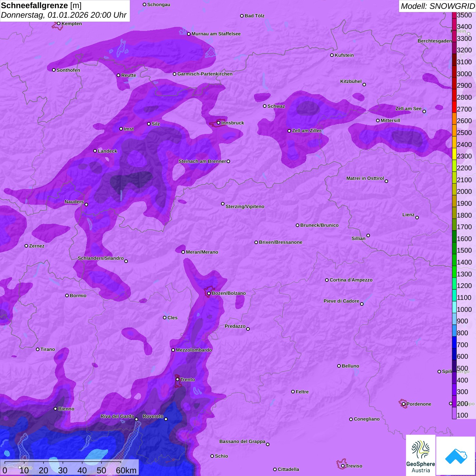
Task: Click the 'Sterzing/Vipiteno' label
Action: pos(245,206)
